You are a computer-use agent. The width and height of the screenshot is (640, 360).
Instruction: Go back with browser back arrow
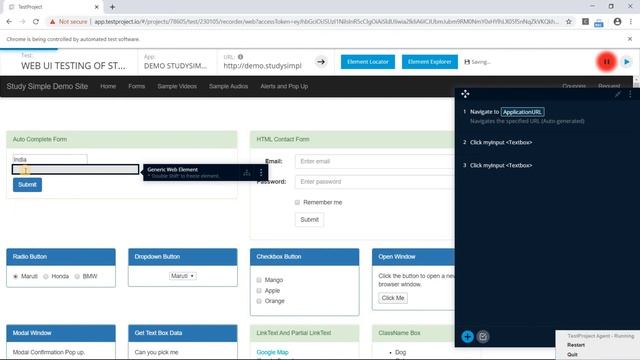[9, 22]
